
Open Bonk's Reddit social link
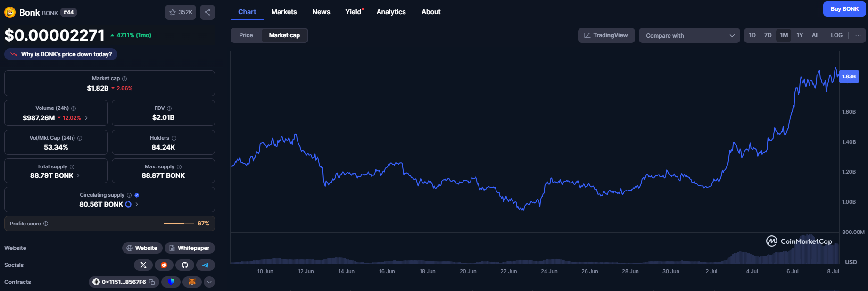pyautogui.click(x=164, y=265)
